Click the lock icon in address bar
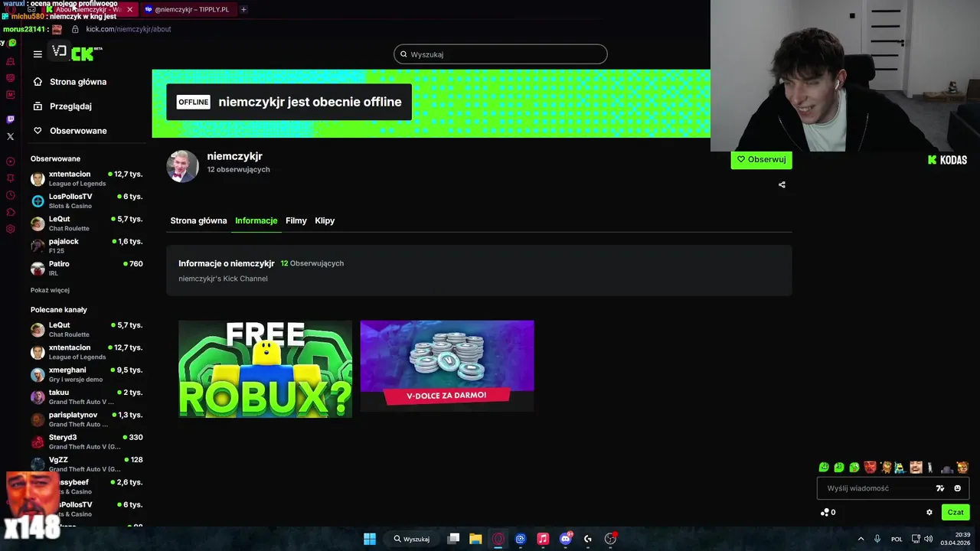The image size is (980, 551). (75, 29)
